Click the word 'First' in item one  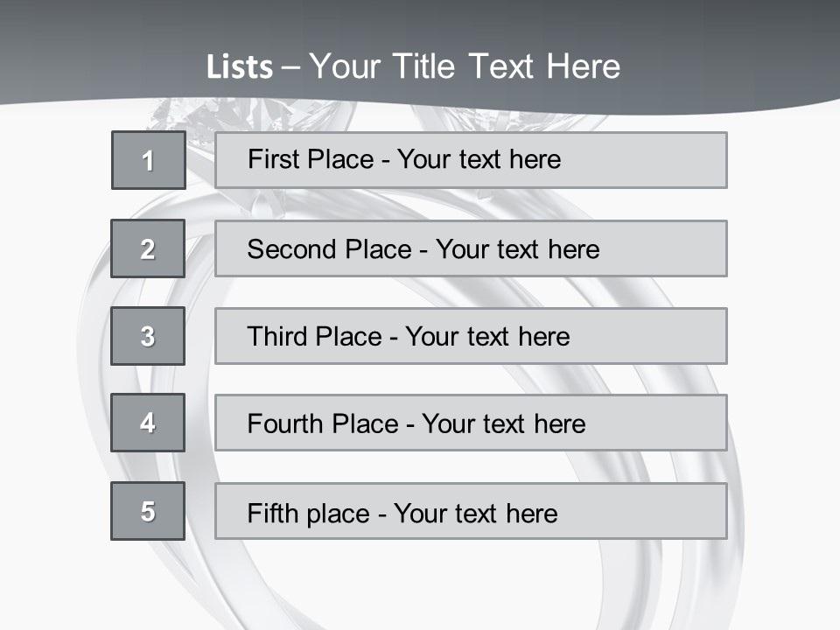(x=272, y=159)
